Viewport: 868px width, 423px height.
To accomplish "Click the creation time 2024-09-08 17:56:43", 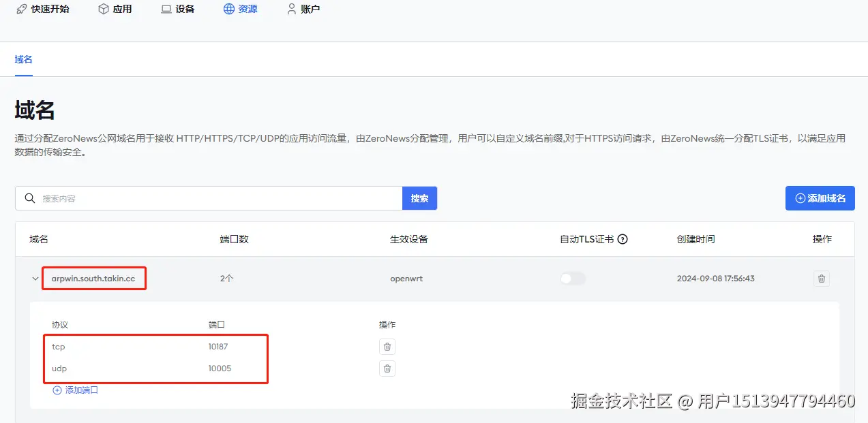I will pyautogui.click(x=716, y=279).
